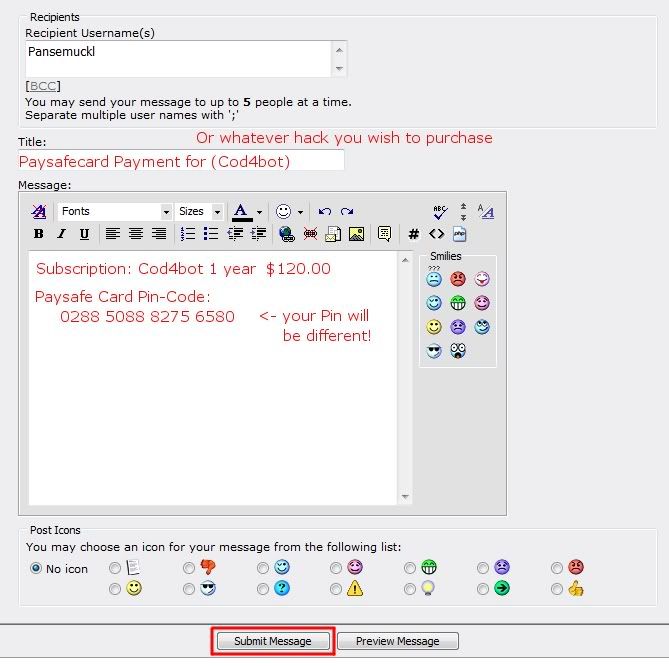Click into the Title input field
The height and width of the screenshot is (666, 669).
[181, 161]
